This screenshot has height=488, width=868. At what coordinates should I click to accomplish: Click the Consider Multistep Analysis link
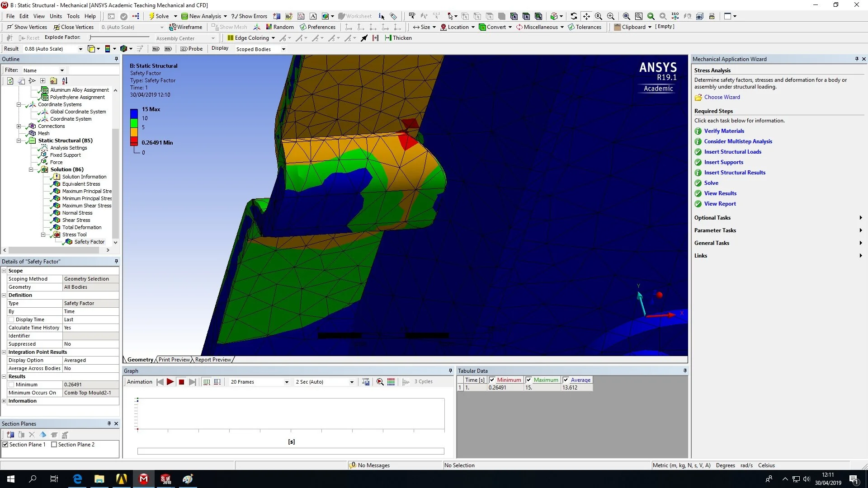click(738, 141)
